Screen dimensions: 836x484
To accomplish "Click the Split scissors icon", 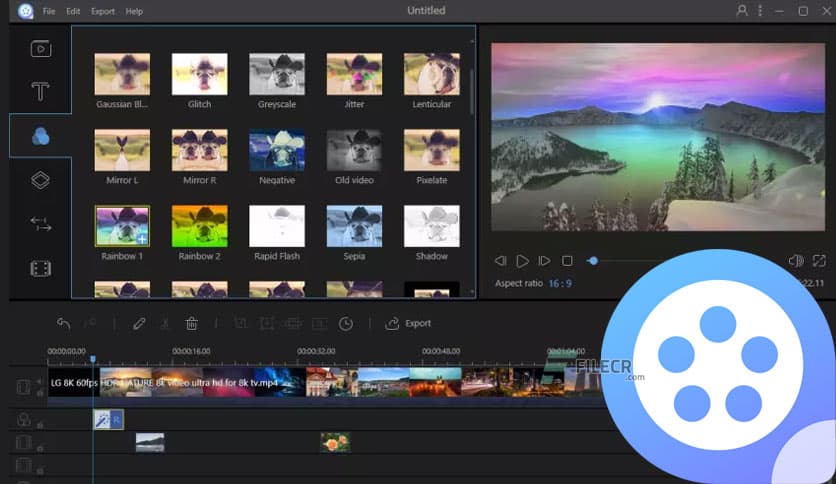I will click(x=165, y=323).
